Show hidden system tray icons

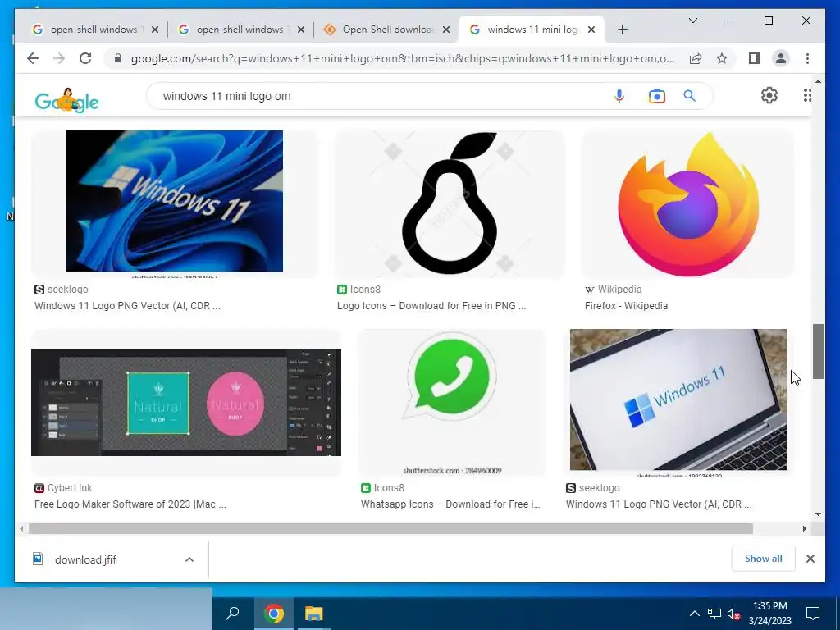click(x=694, y=614)
